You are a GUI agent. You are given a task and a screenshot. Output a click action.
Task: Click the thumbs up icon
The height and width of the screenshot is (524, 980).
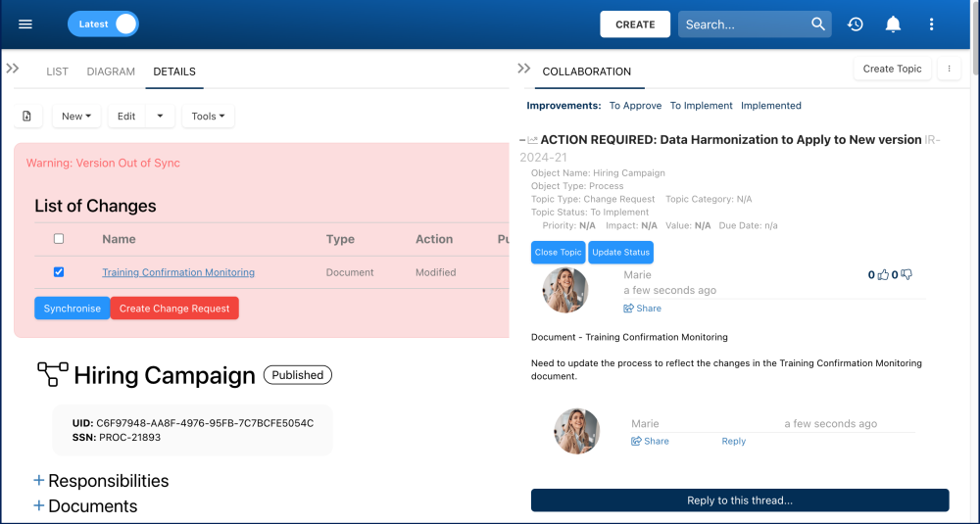[x=883, y=275]
